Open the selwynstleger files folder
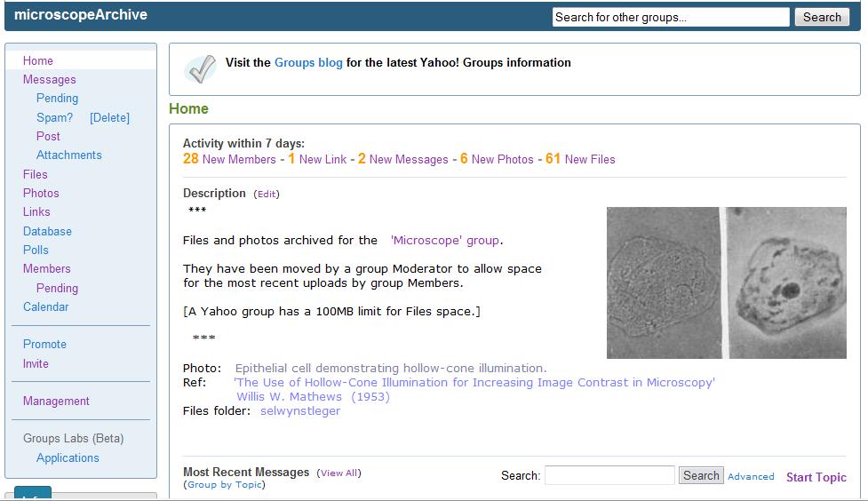This screenshot has width=868, height=501. click(300, 410)
